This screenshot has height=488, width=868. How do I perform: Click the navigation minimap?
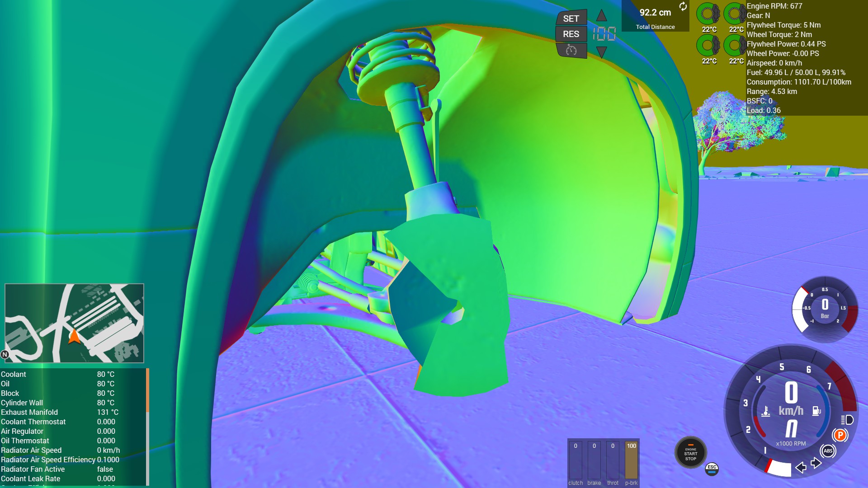(75, 323)
